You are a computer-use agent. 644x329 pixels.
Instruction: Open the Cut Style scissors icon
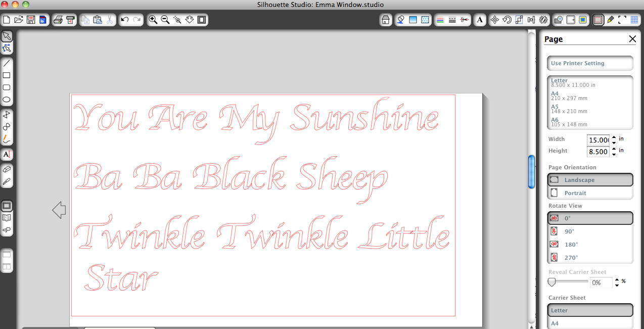point(465,20)
